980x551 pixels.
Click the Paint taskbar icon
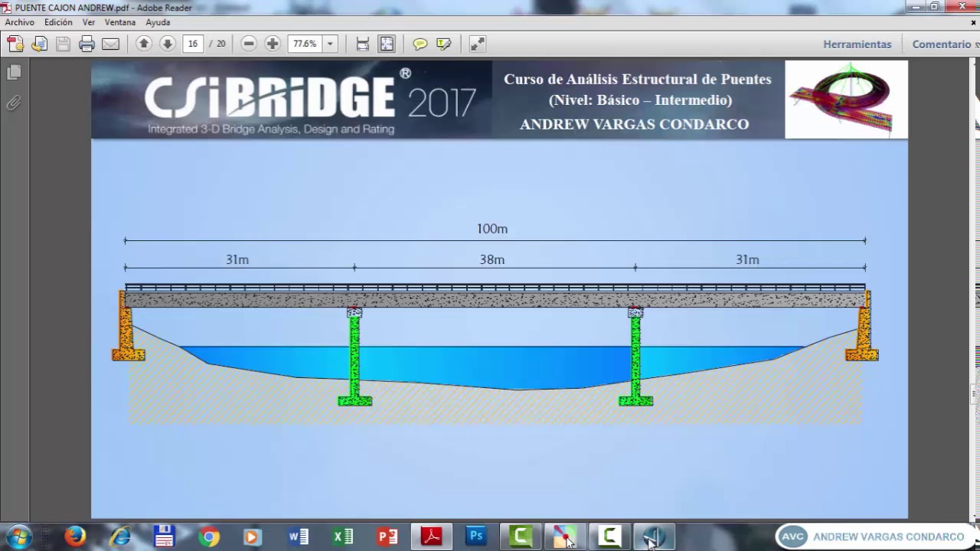click(x=565, y=536)
